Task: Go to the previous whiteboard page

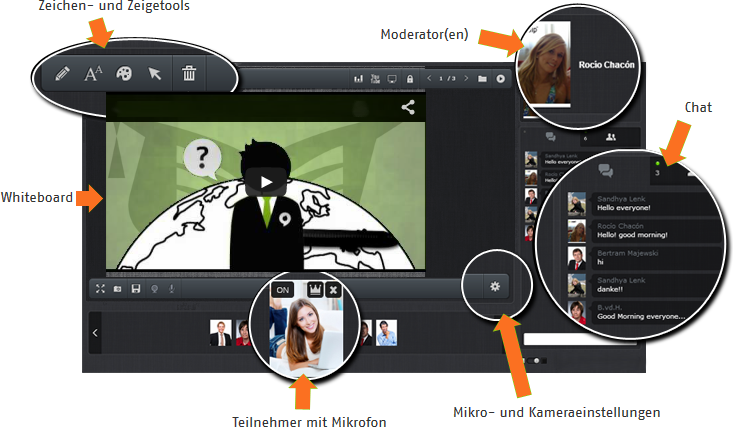Action: [429, 78]
